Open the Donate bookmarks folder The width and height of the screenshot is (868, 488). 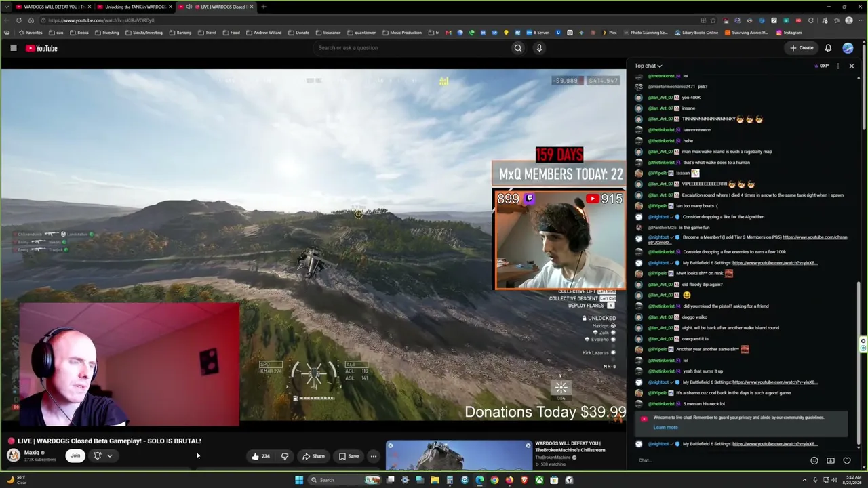click(298, 33)
